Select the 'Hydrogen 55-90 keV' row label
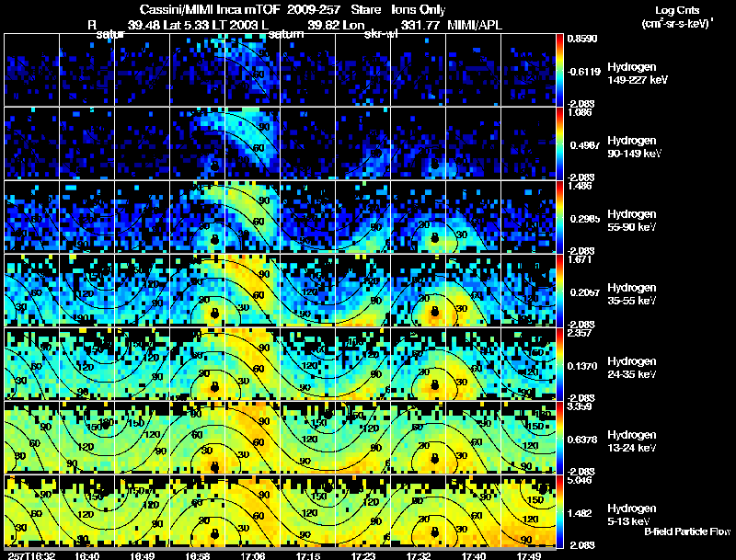 click(632, 221)
